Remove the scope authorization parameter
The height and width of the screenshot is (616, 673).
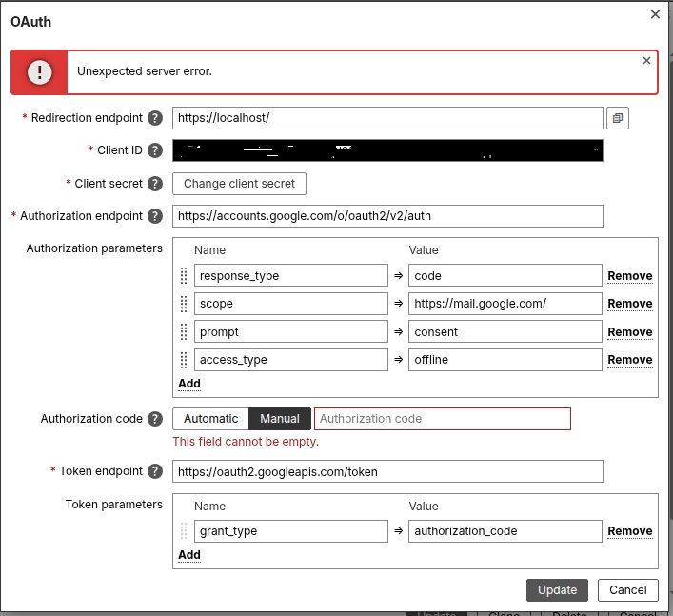pos(629,304)
